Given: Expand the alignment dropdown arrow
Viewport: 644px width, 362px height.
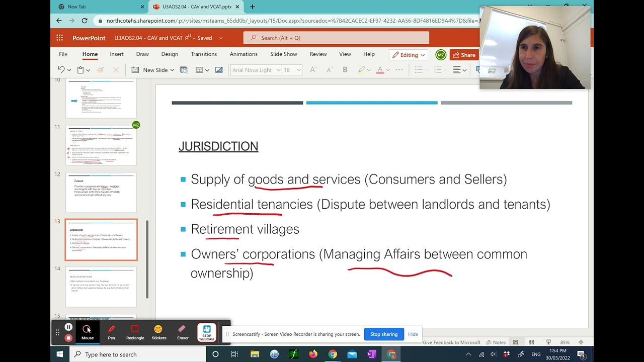Looking at the screenshot, I should point(464,70).
